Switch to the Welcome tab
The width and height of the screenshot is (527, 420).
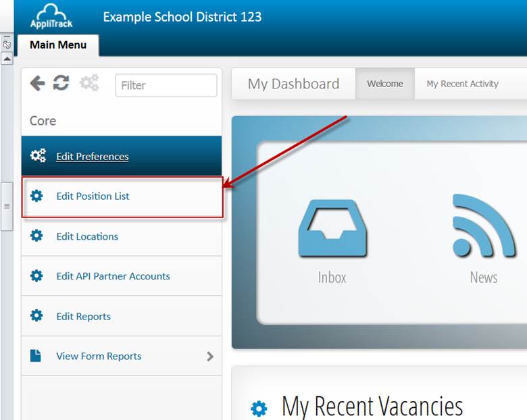point(385,84)
